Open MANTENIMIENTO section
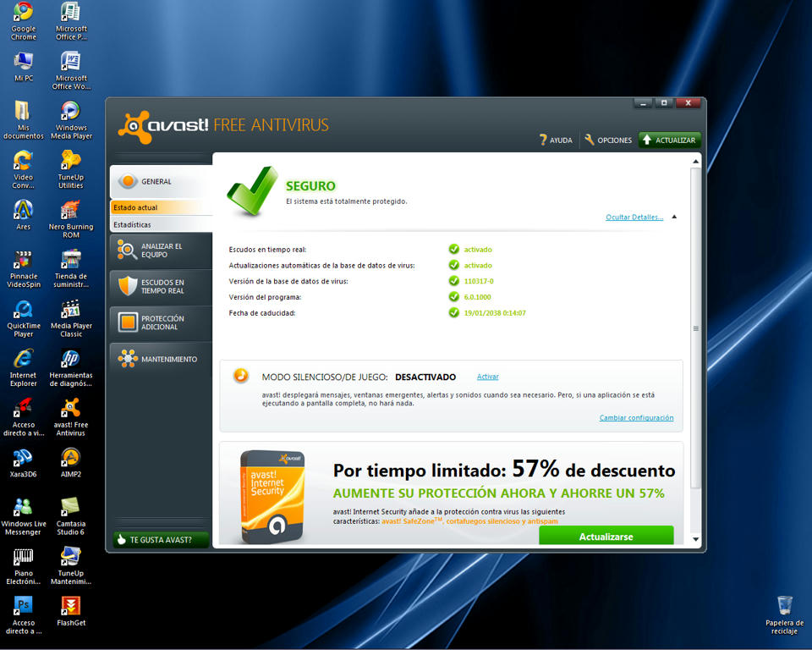812x650 pixels. click(161, 359)
